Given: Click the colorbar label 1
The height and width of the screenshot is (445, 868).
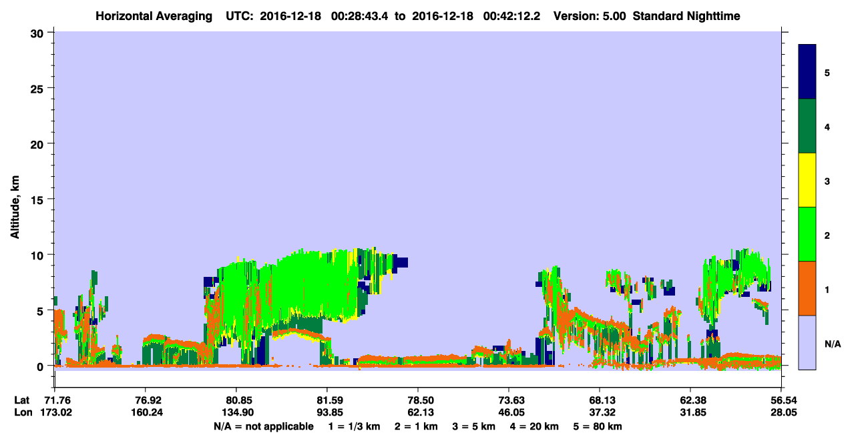Looking at the screenshot, I should (x=827, y=290).
